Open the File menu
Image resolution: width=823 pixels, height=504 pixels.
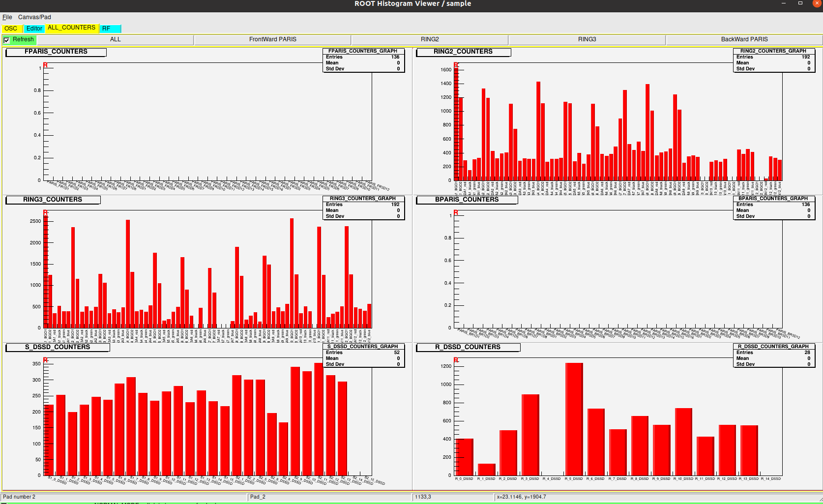pyautogui.click(x=7, y=17)
